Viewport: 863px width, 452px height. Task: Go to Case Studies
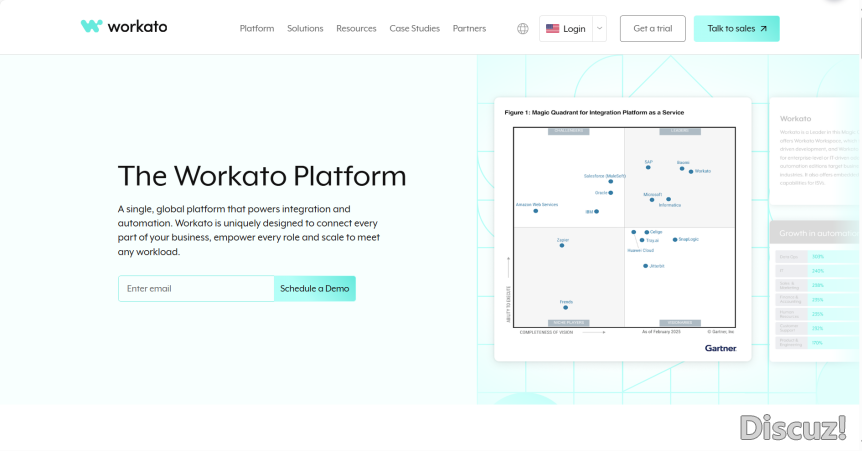(414, 29)
